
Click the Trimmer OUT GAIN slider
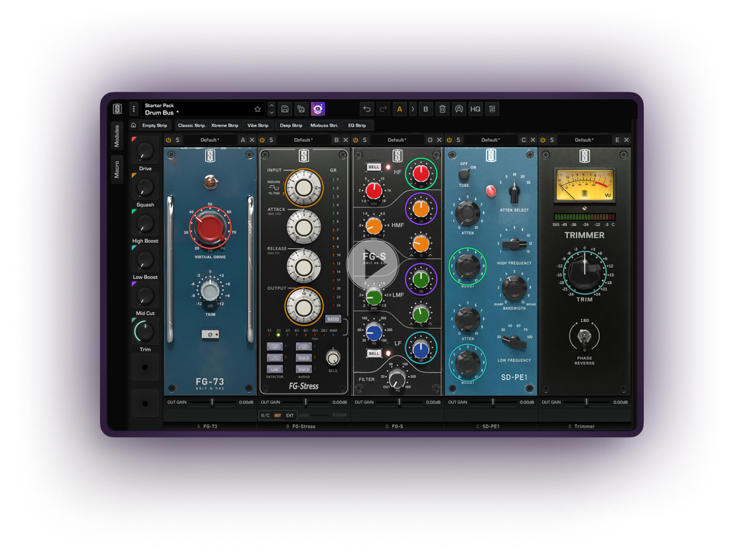pos(586,402)
